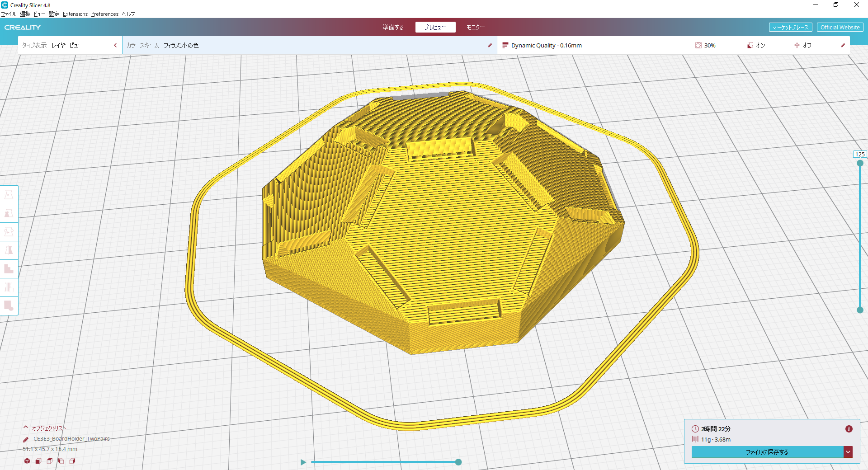The image size is (868, 470).
Task: Open the Official Website link
Action: point(840,27)
